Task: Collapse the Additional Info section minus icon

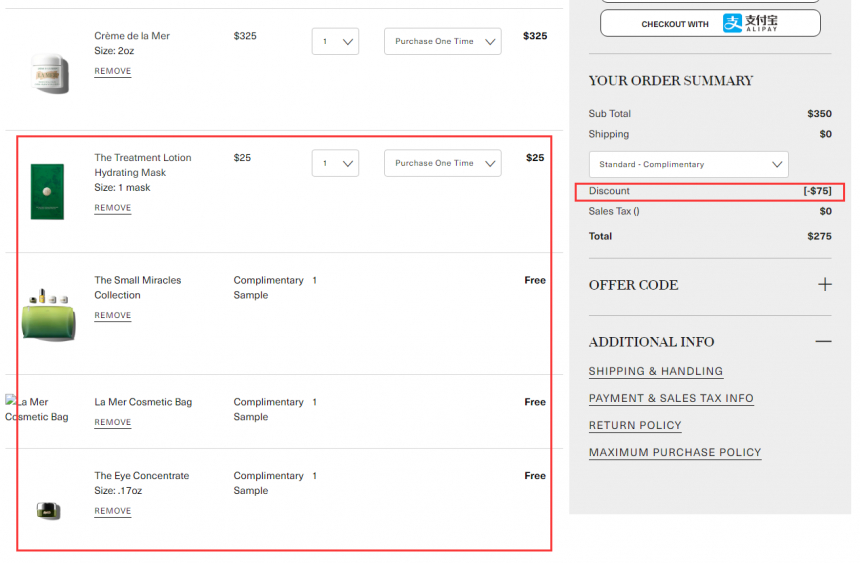Action: pyautogui.click(x=823, y=341)
